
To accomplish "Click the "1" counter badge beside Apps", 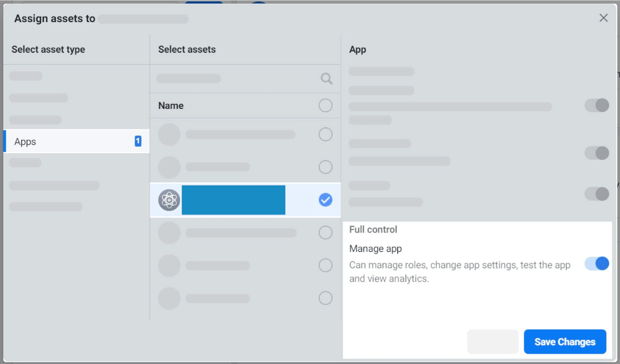I will (138, 141).
